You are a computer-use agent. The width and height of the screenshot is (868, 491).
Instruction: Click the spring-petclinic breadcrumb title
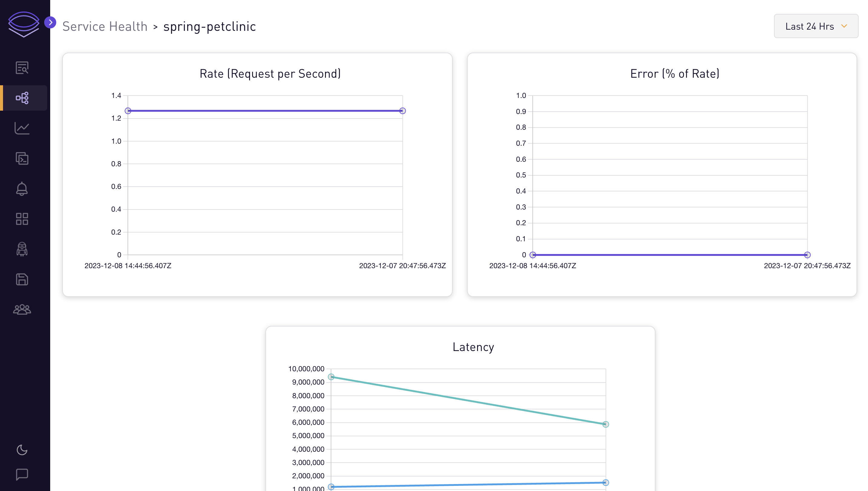pos(210,26)
